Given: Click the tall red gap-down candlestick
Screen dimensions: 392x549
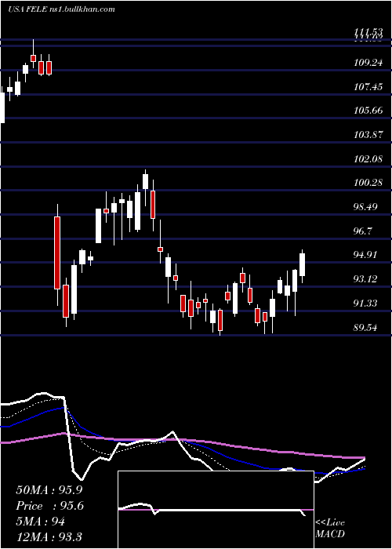Looking at the screenshot, I should (57, 253).
